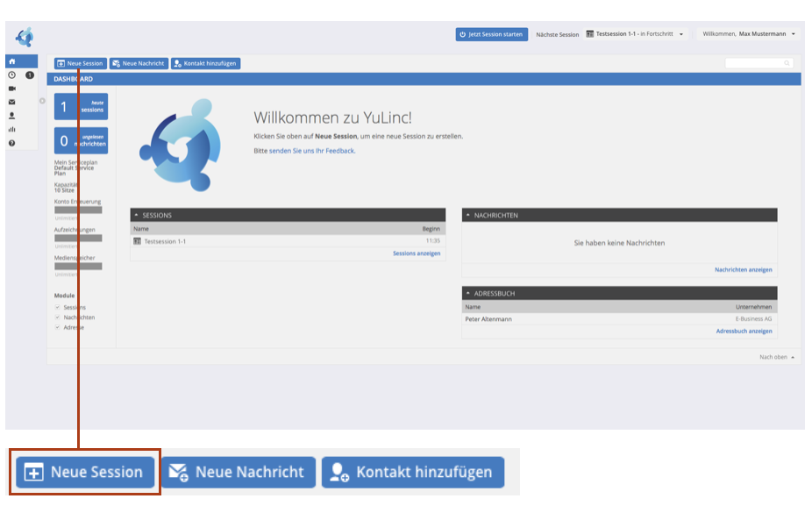Click the '11:35' start time cell

[433, 241]
